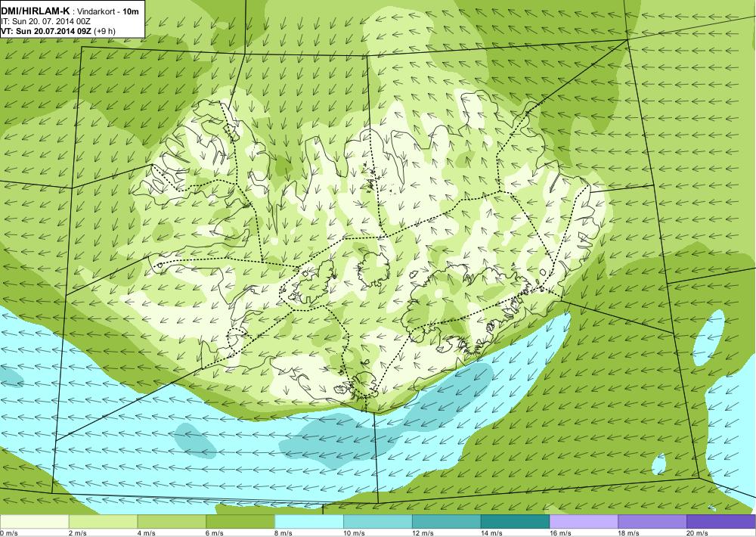The width and height of the screenshot is (756, 537).
Task: Click the medium green 4–6 m/s legend swatch
Action: [172, 522]
